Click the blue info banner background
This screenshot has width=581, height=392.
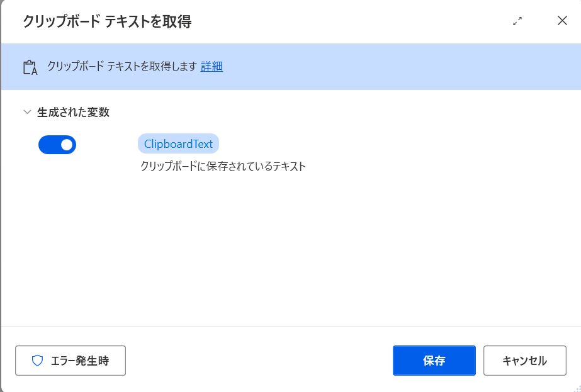371,67
